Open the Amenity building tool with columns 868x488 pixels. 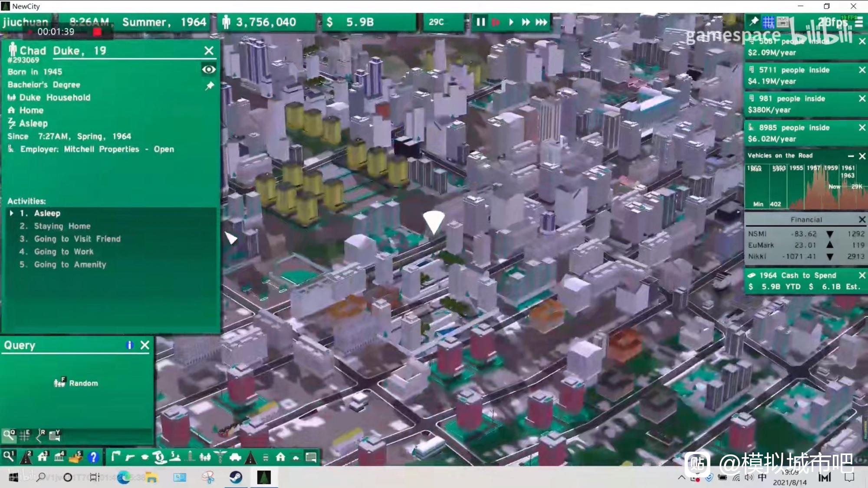pos(59,457)
